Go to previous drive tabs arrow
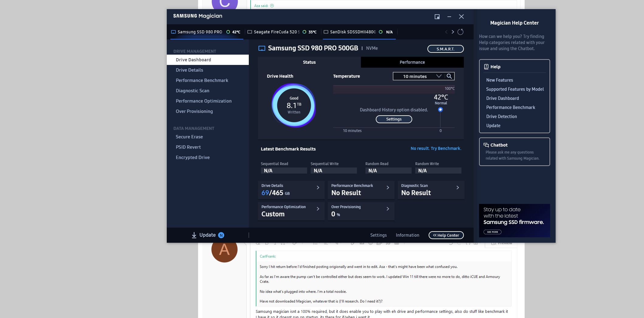This screenshot has height=318, width=644. point(446,32)
